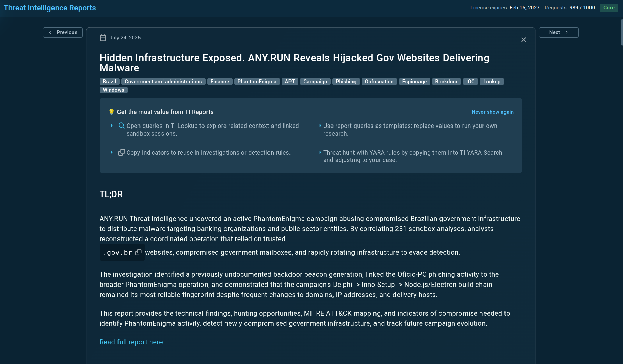
Task: Click the .gov.br code text
Action: (117, 252)
